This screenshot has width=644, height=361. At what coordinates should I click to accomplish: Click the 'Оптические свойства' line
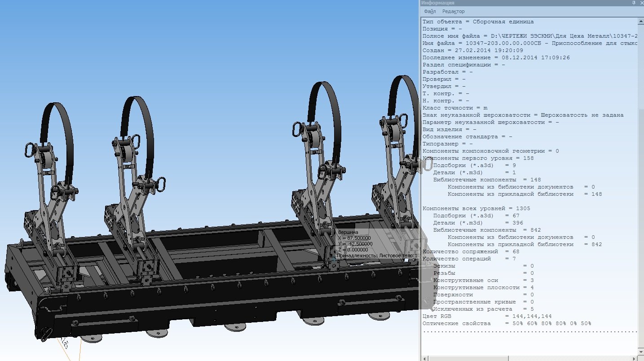click(507, 323)
